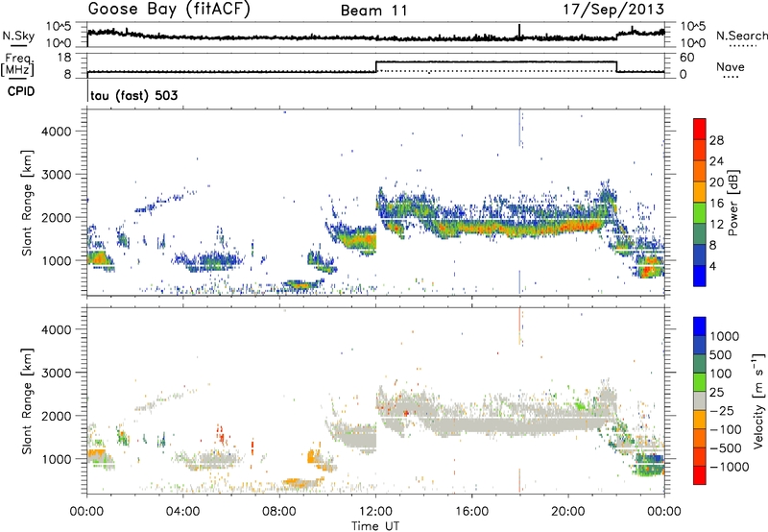Click the "24" power colorbar label
The image size is (768, 532).
tap(716, 161)
